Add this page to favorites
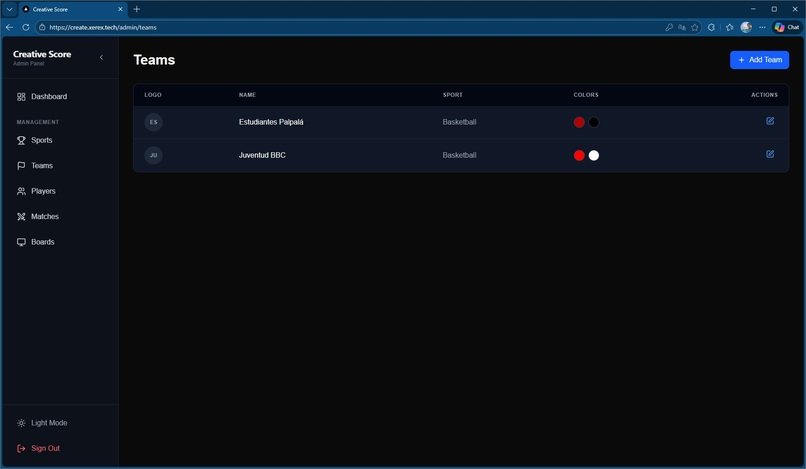Viewport: 806px width, 469px height. tap(695, 27)
